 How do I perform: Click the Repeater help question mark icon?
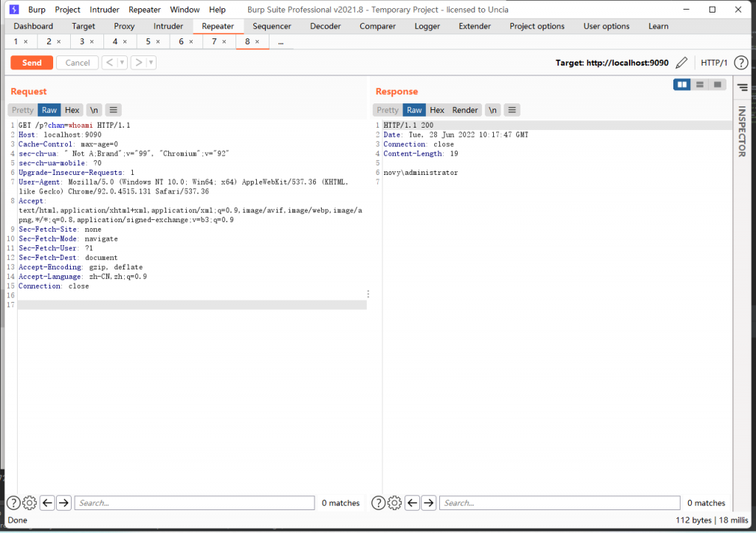coord(740,63)
